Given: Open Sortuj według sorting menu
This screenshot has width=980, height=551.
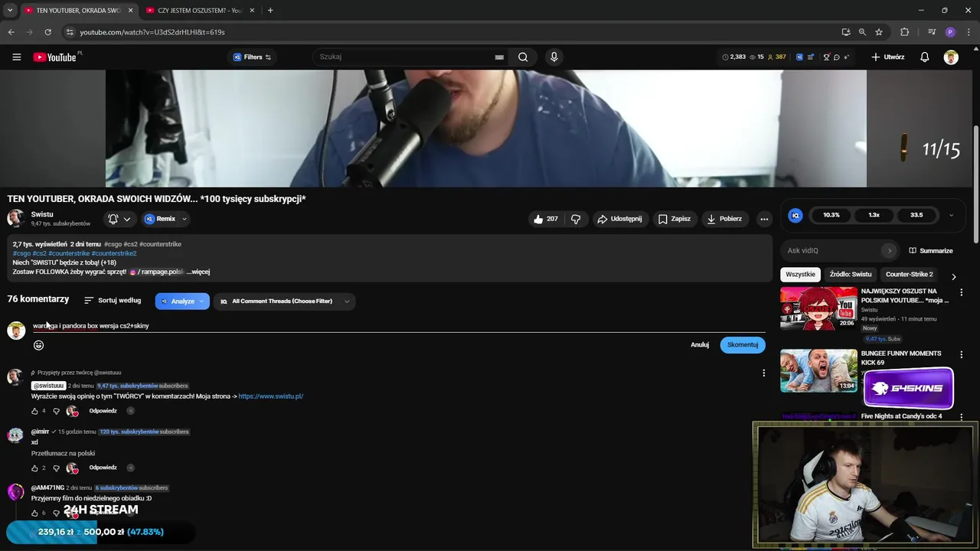Looking at the screenshot, I should coord(113,301).
